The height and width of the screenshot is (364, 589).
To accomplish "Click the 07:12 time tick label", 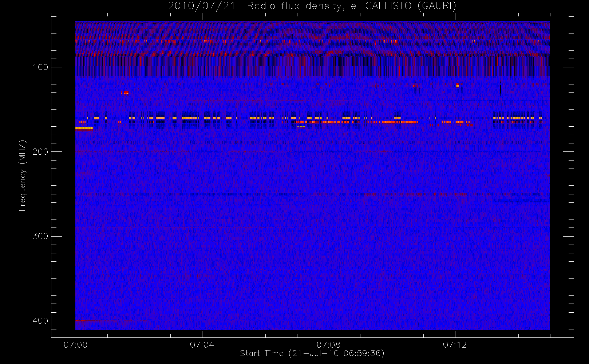I will (455, 345).
